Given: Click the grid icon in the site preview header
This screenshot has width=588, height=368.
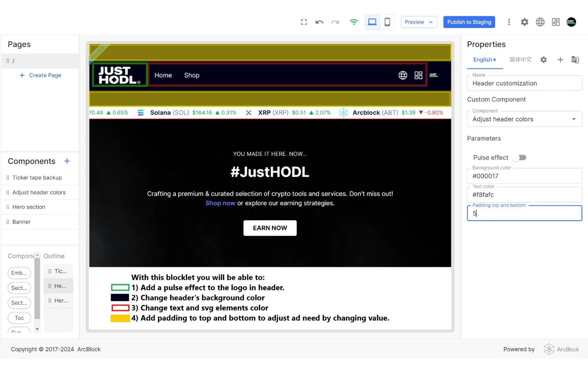Looking at the screenshot, I should tap(418, 75).
